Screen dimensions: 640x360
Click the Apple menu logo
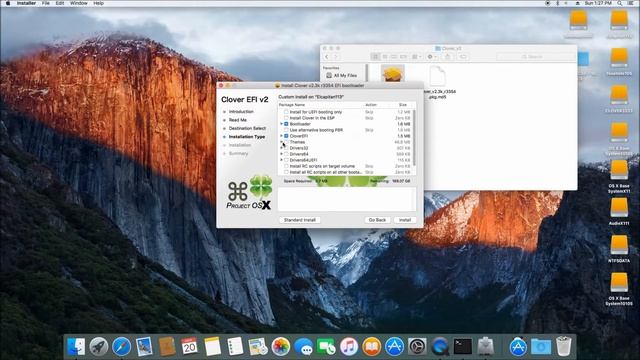[8, 3]
